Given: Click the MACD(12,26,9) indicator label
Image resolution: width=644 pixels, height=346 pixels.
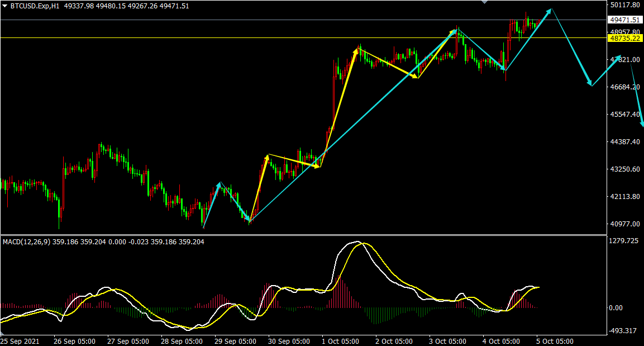Looking at the screenshot, I should point(27,242).
